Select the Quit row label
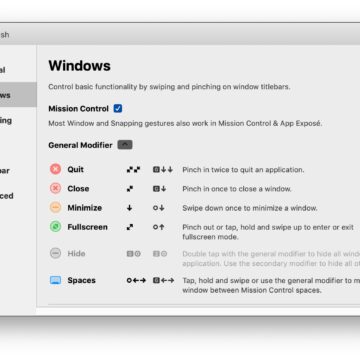Screen dimensions: 360x360 tap(76, 169)
